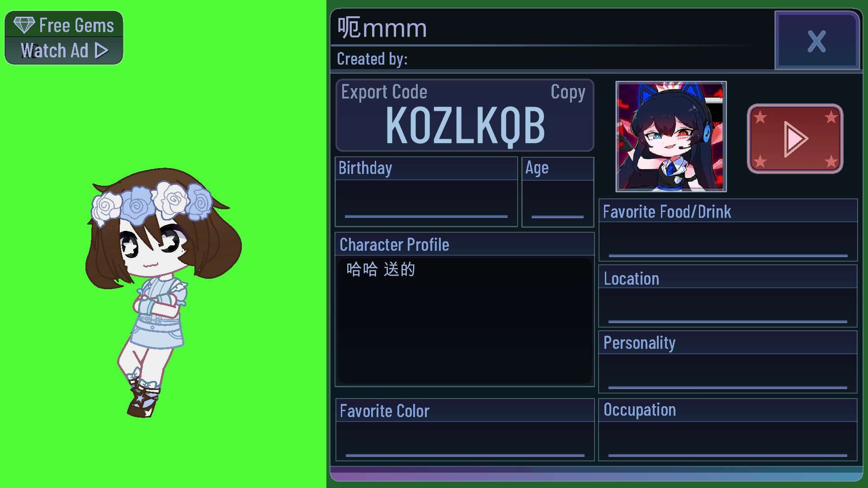
Task: Click the Free Gems diamond icon
Action: click(x=24, y=25)
